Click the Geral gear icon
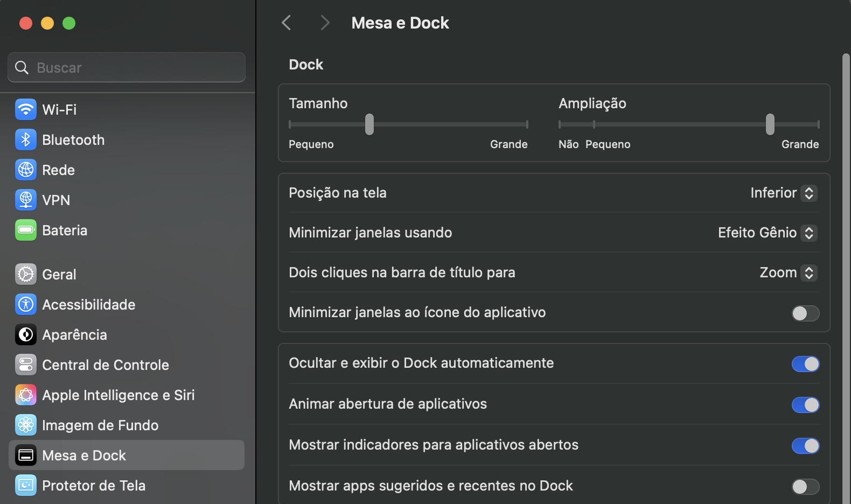851x504 pixels. point(26,275)
